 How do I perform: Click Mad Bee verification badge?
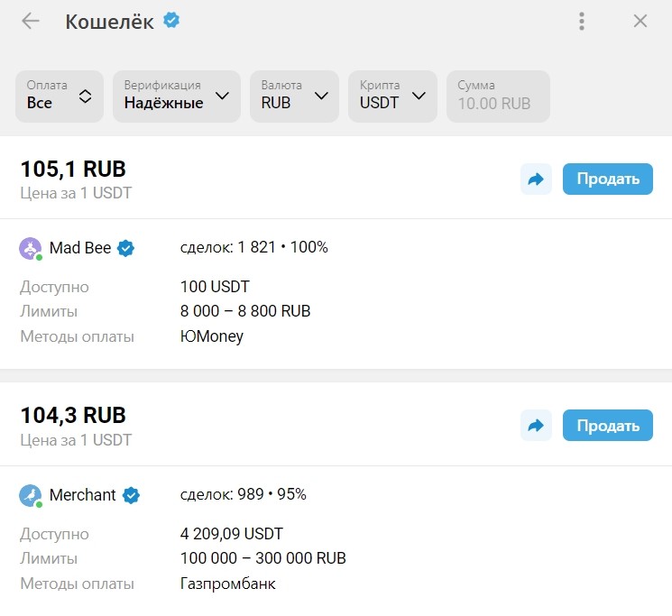[126, 248]
